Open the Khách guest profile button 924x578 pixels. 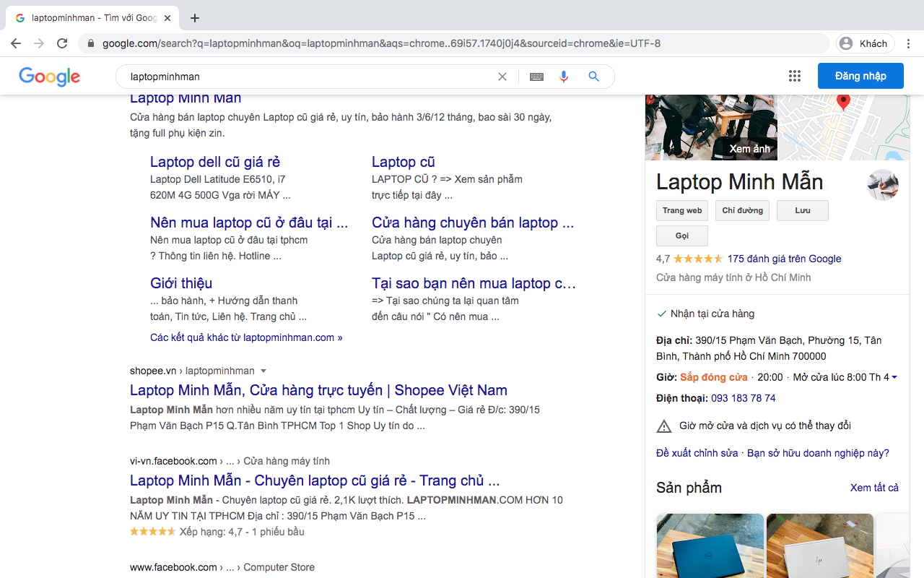866,43
